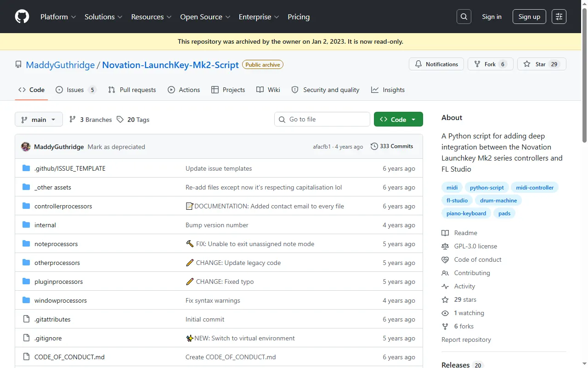Click the Sign up button
Viewport: 588px width, 368px height.
coord(529,17)
